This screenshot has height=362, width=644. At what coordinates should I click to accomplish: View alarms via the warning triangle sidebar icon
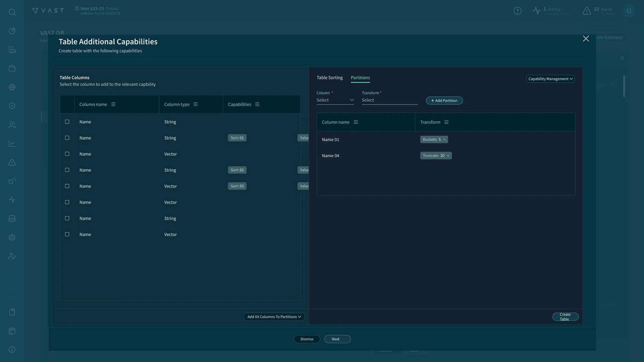(12, 162)
